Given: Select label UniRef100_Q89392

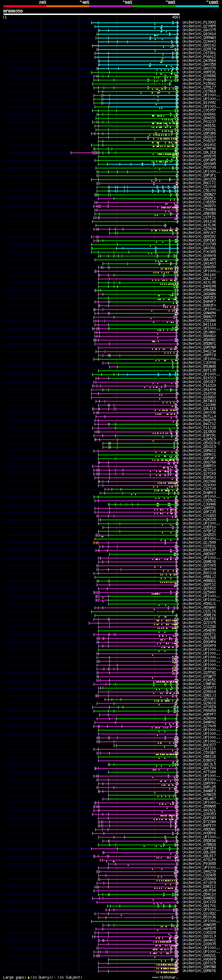Looking at the screenshot, I should tap(199, 236).
